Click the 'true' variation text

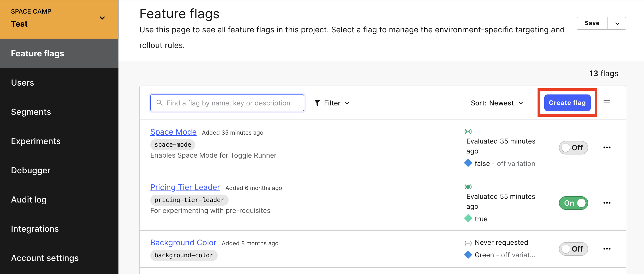[x=481, y=219]
